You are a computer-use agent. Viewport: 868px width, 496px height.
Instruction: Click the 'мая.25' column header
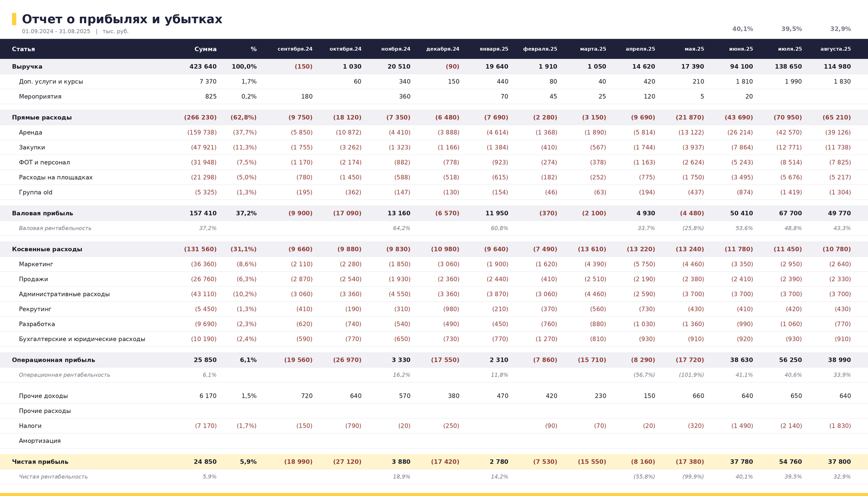point(694,49)
